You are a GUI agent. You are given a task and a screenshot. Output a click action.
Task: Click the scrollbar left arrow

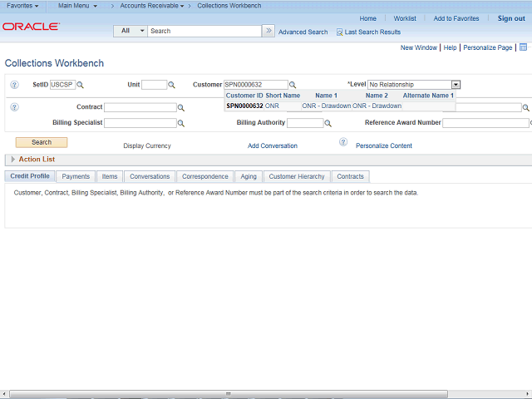coord(3,394)
